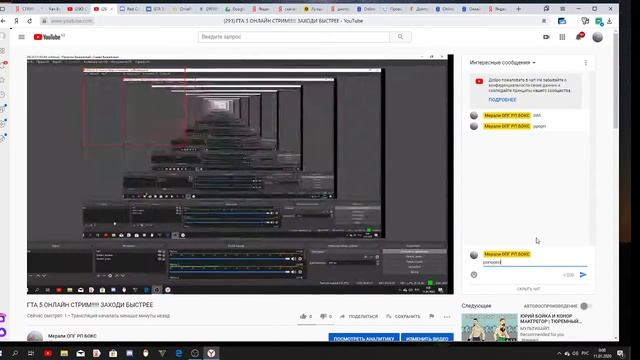Open the Yandex browser main menu
The height and width of the screenshot is (360, 640).
pyautogui.click(x=562, y=9)
